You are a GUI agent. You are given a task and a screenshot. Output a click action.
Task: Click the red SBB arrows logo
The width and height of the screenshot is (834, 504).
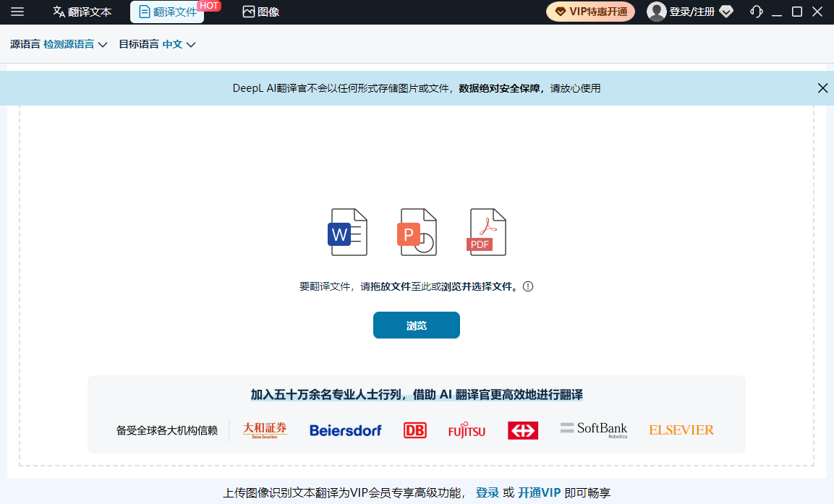(x=523, y=430)
